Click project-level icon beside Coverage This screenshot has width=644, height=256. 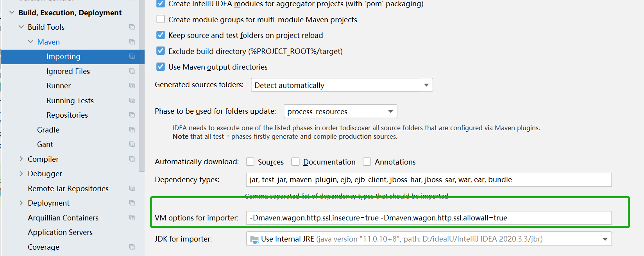(132, 247)
